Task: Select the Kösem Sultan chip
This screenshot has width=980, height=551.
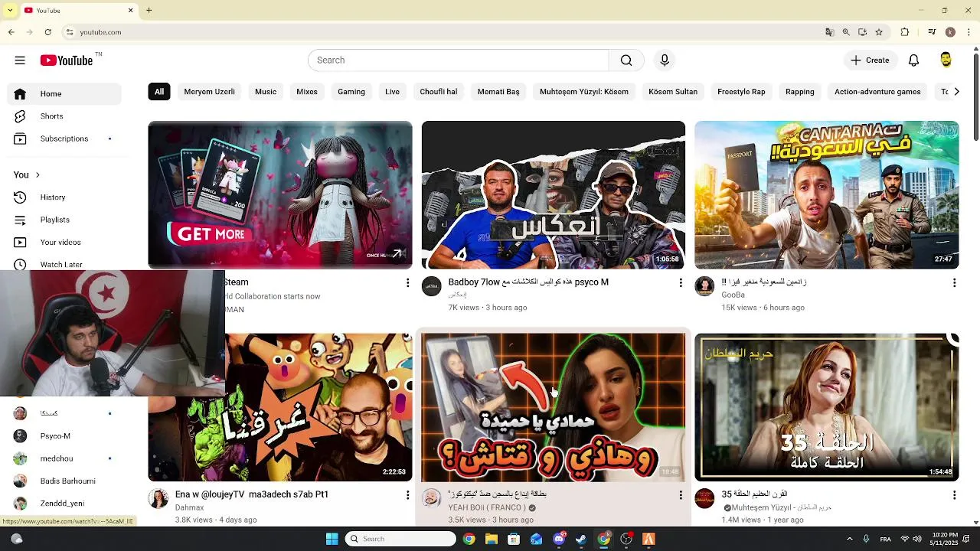Action: 673,92
